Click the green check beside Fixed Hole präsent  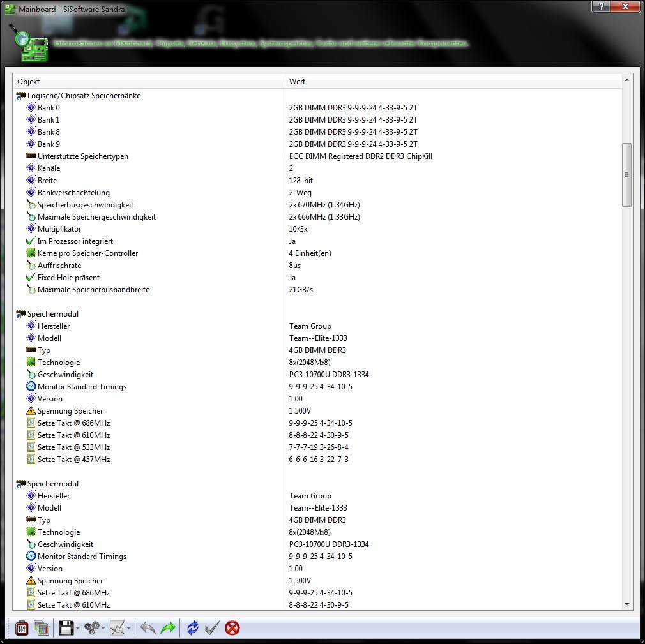click(31, 277)
